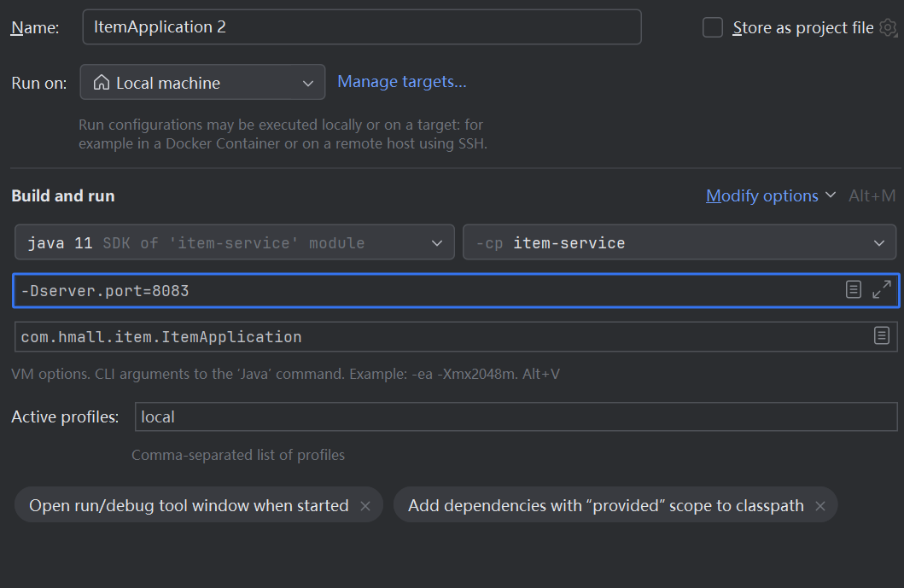This screenshot has height=588, width=904.
Task: Click the insert macros icon in VM options field
Action: coord(854,290)
